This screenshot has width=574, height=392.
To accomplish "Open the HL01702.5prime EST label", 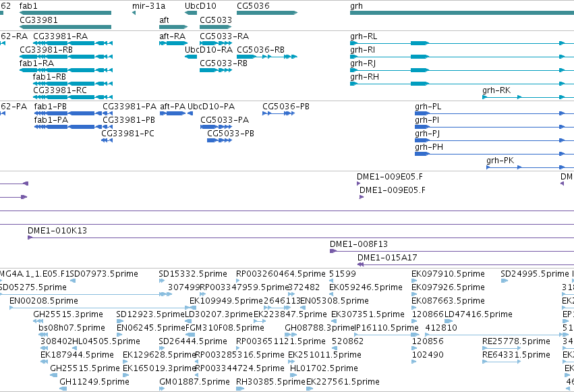I will 324,368.
